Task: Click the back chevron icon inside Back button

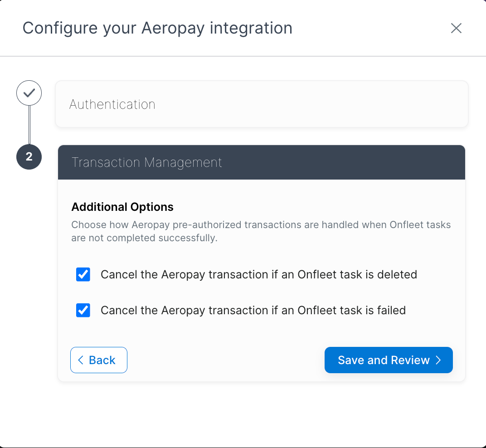Action: tap(80, 360)
